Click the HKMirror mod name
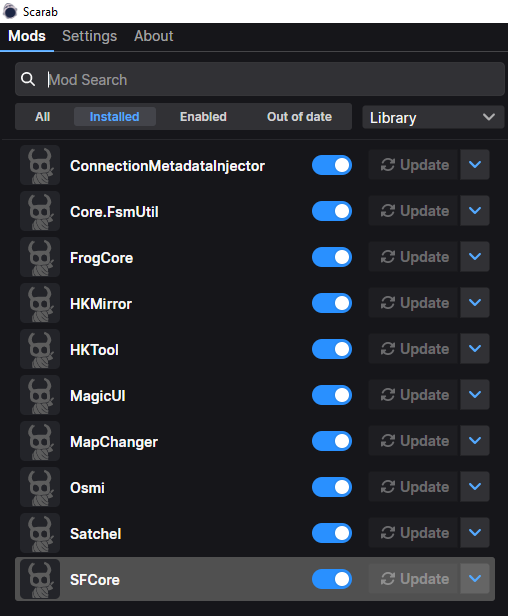508x616 pixels. pos(101,304)
